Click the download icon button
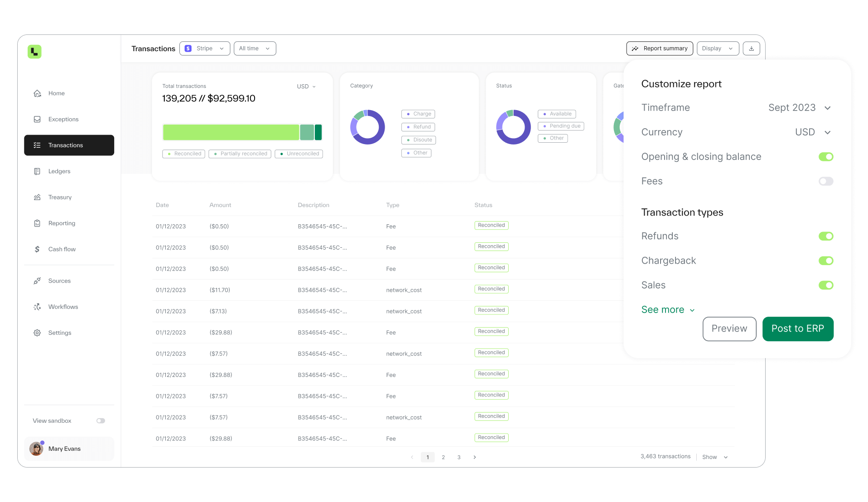The image size is (868, 502). [751, 48]
